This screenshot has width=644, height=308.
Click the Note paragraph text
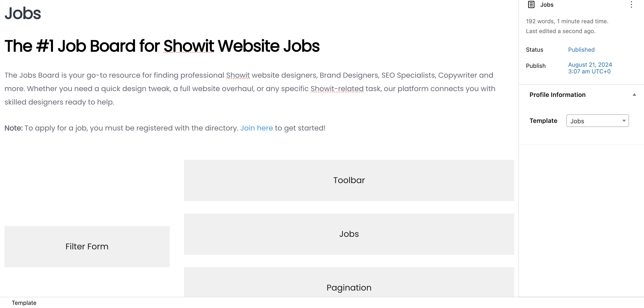[x=165, y=128]
